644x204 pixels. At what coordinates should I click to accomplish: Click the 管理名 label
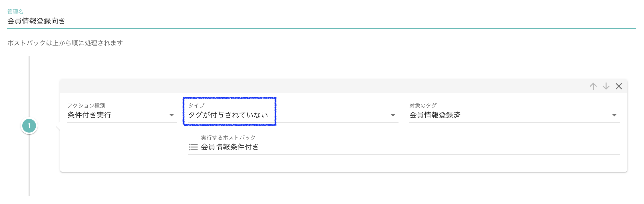[x=15, y=12]
